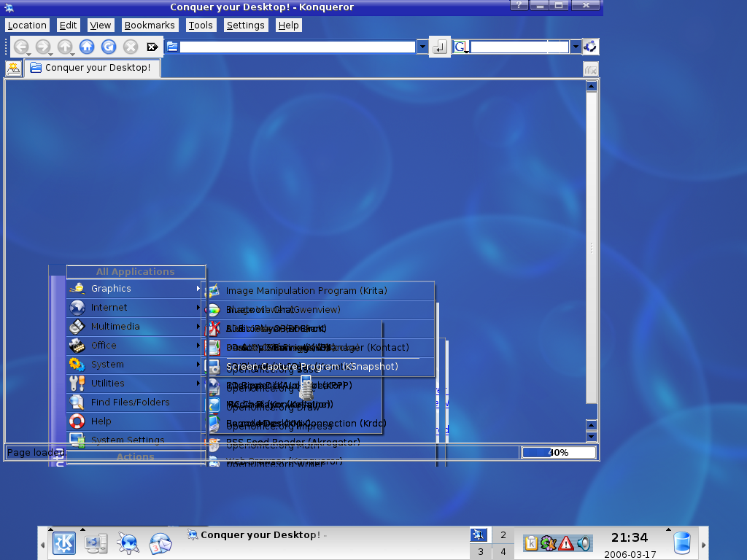This screenshot has height=560, width=747.
Task: Click the vertical scrollbar track in Konqueror
Action: pos(591,248)
